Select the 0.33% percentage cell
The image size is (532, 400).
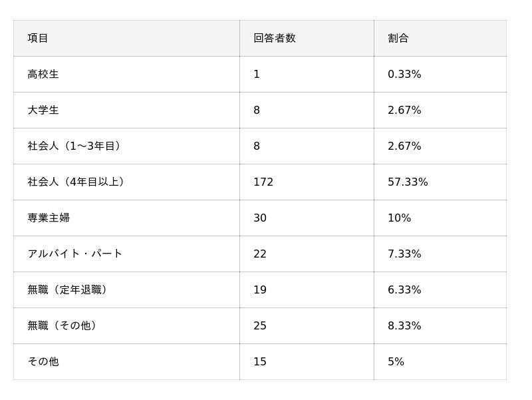[404, 75]
